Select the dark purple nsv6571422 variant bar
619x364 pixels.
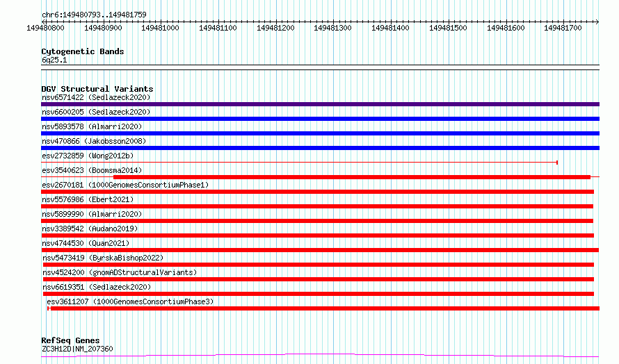(320, 104)
